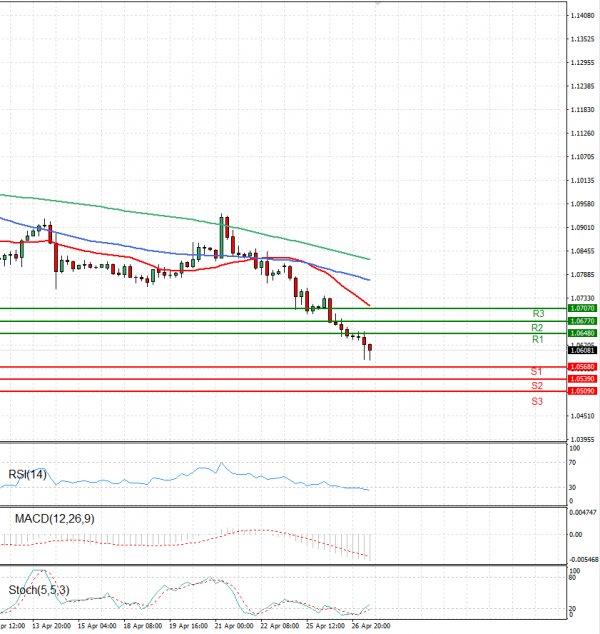Click the 21 Apr 00:00 time label
Viewport: 600px width, 634px height.
pos(234,626)
